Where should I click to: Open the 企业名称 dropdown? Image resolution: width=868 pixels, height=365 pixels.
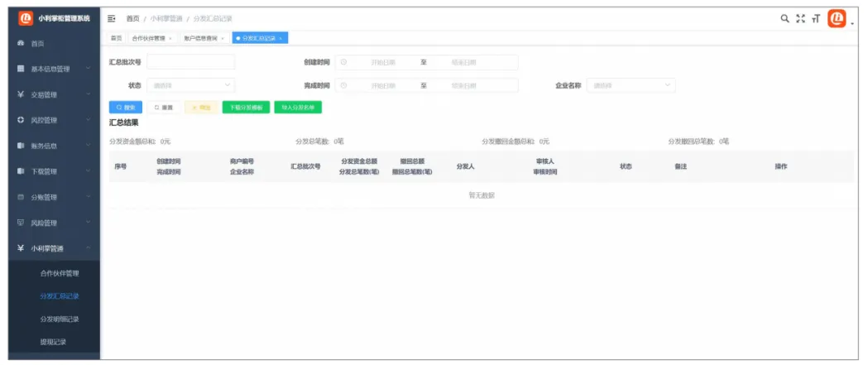click(x=631, y=85)
